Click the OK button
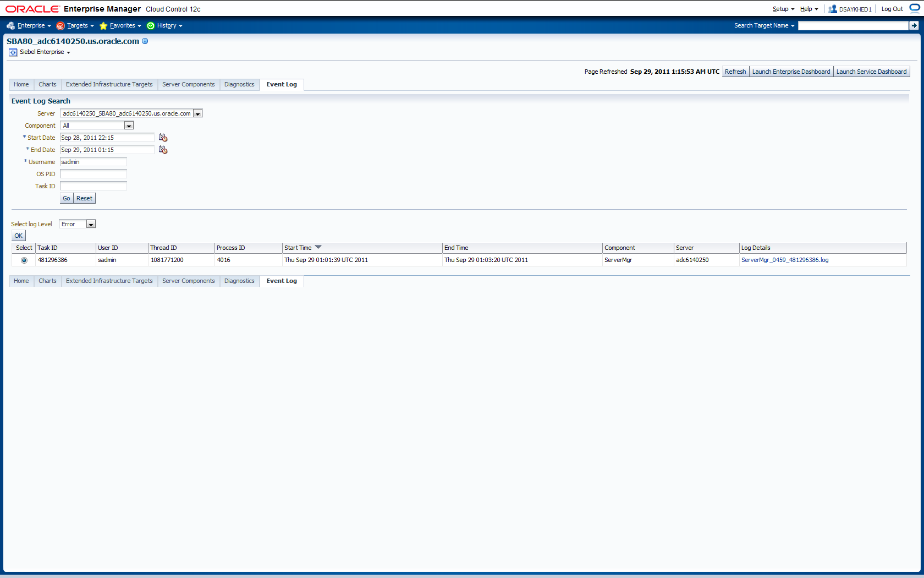The height and width of the screenshot is (578, 924). [19, 236]
